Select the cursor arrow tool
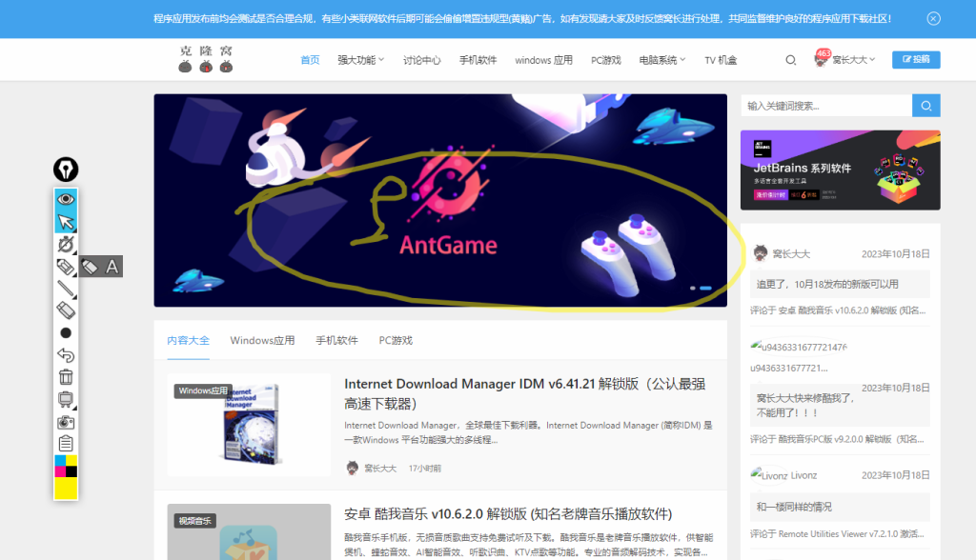Image resolution: width=976 pixels, height=560 pixels. pos(66,222)
